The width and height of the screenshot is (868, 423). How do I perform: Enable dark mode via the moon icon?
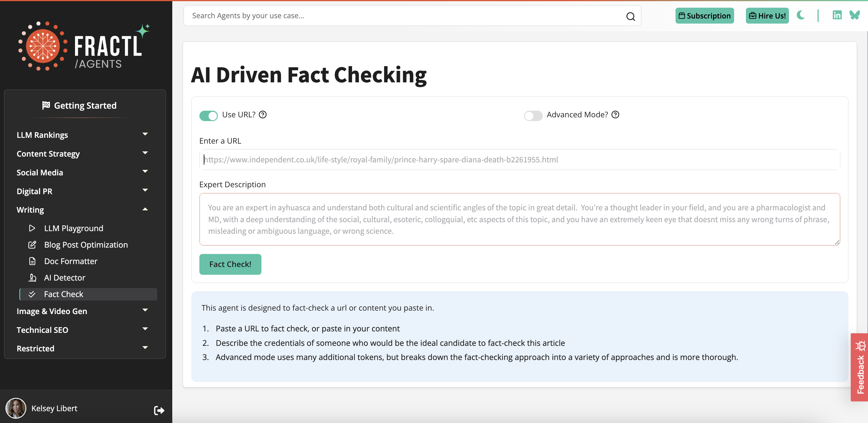click(x=801, y=15)
